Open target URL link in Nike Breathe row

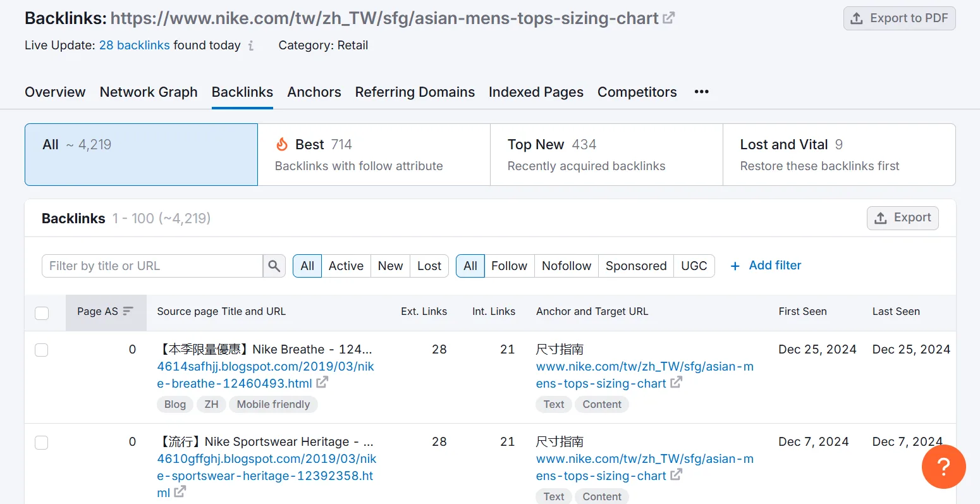point(645,375)
